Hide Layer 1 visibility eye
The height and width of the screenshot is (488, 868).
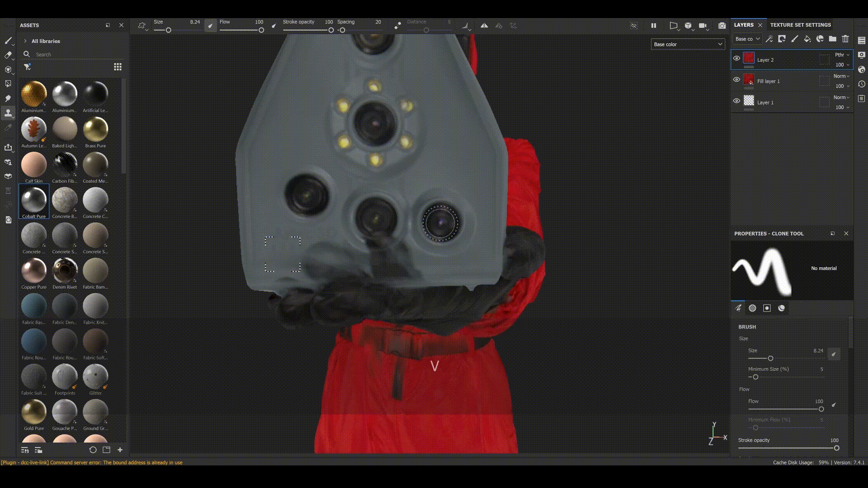point(736,101)
